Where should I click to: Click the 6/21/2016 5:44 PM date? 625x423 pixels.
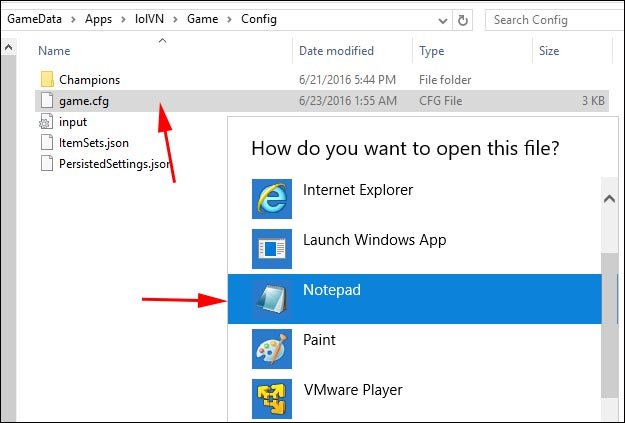pos(347,80)
